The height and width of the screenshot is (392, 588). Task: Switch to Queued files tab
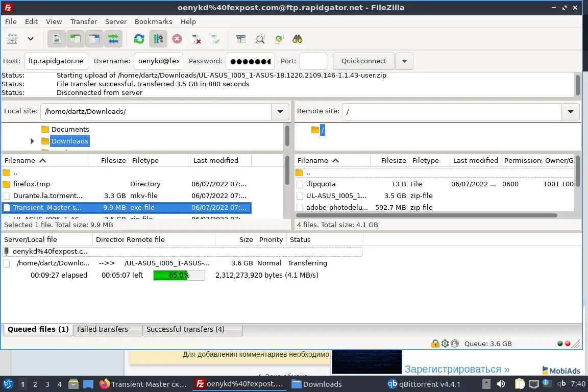38,329
